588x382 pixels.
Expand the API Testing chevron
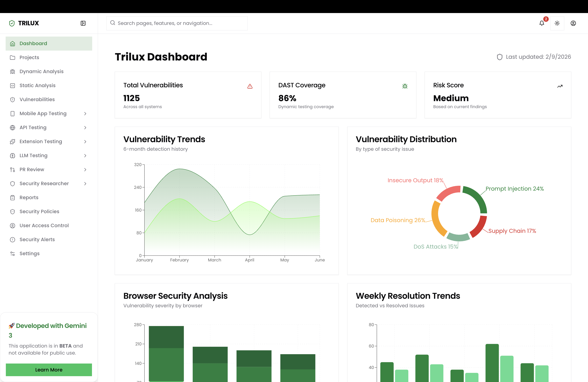[x=85, y=128]
